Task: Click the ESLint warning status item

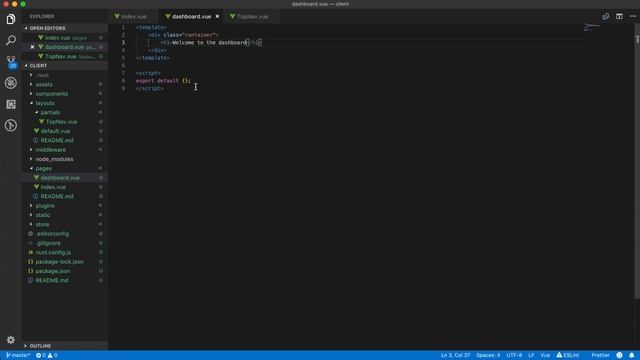Action: click(x=568, y=355)
